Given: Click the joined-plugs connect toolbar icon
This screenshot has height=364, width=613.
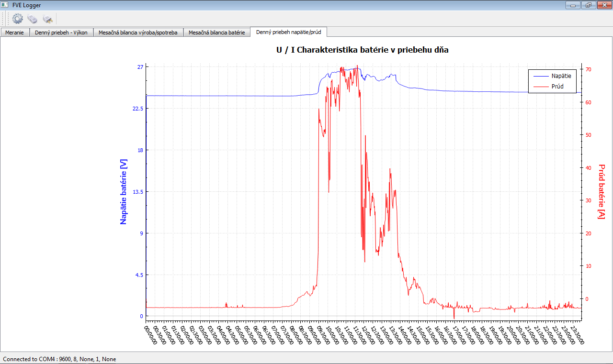Looking at the screenshot, I should click(32, 19).
